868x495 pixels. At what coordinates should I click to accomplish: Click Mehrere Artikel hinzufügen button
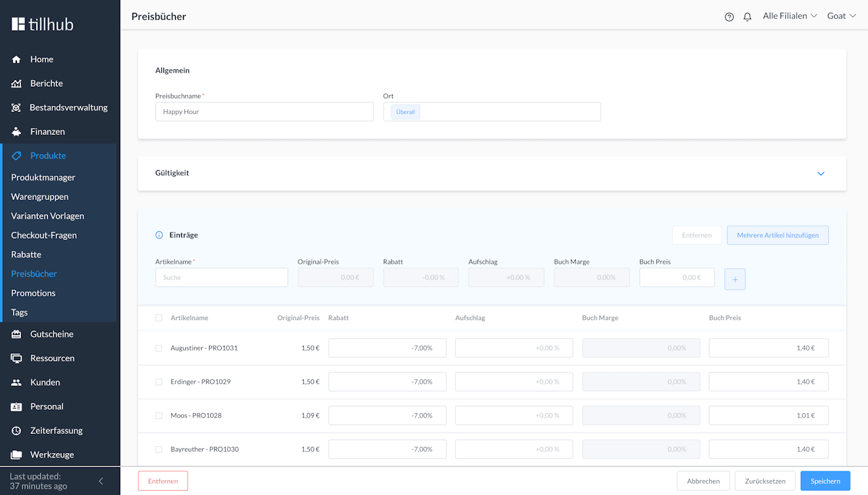(x=777, y=235)
